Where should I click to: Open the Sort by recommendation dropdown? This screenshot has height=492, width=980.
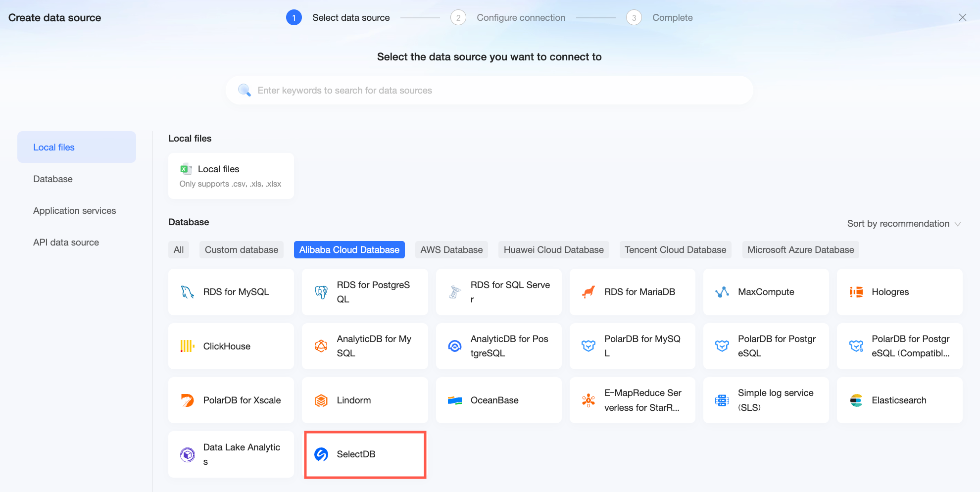click(904, 224)
